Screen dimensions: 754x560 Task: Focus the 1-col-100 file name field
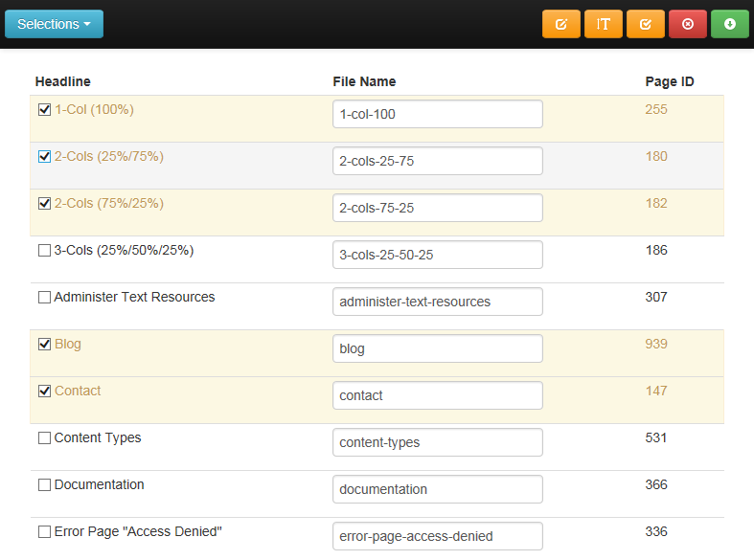click(438, 114)
